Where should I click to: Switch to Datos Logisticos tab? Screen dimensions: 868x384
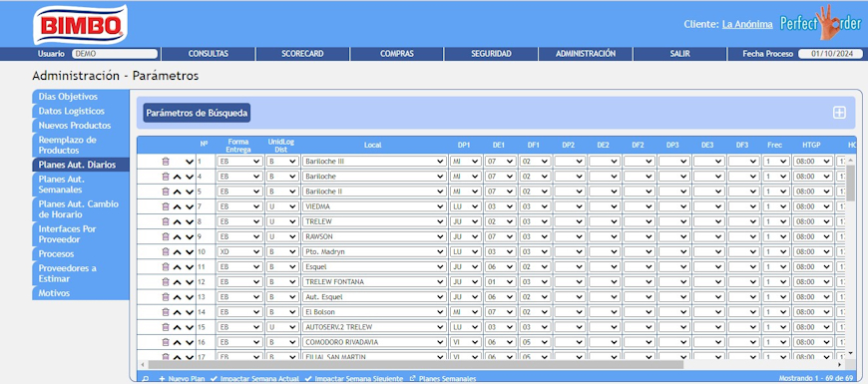tap(80, 112)
